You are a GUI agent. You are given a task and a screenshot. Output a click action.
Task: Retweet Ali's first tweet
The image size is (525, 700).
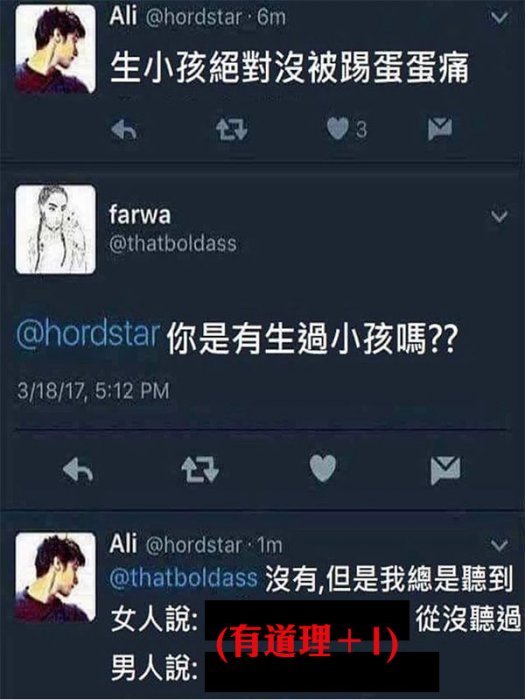tap(231, 130)
